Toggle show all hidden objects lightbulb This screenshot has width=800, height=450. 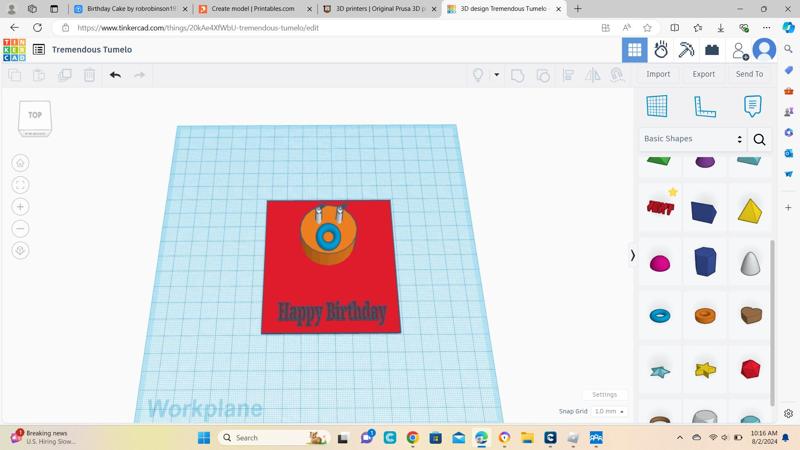(x=478, y=75)
